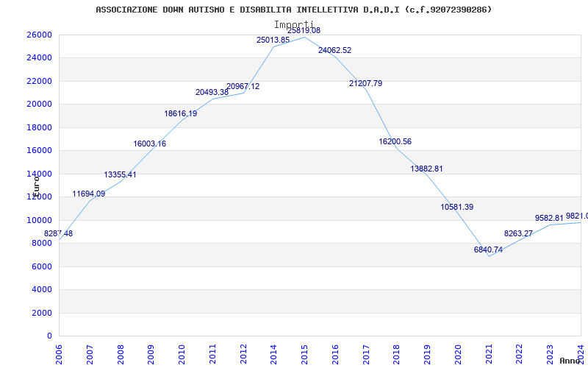The height and width of the screenshot is (368, 588).
Task: Click x-axis year 2020
Action: point(458,355)
